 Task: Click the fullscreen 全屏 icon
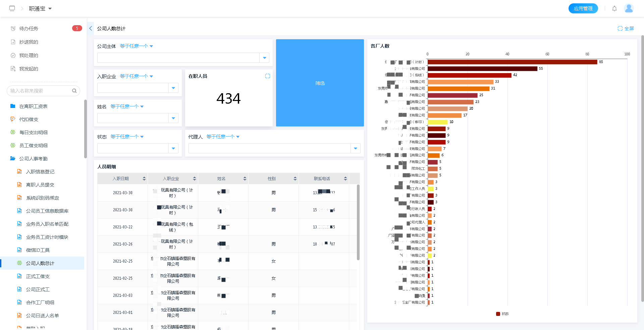pyautogui.click(x=626, y=29)
